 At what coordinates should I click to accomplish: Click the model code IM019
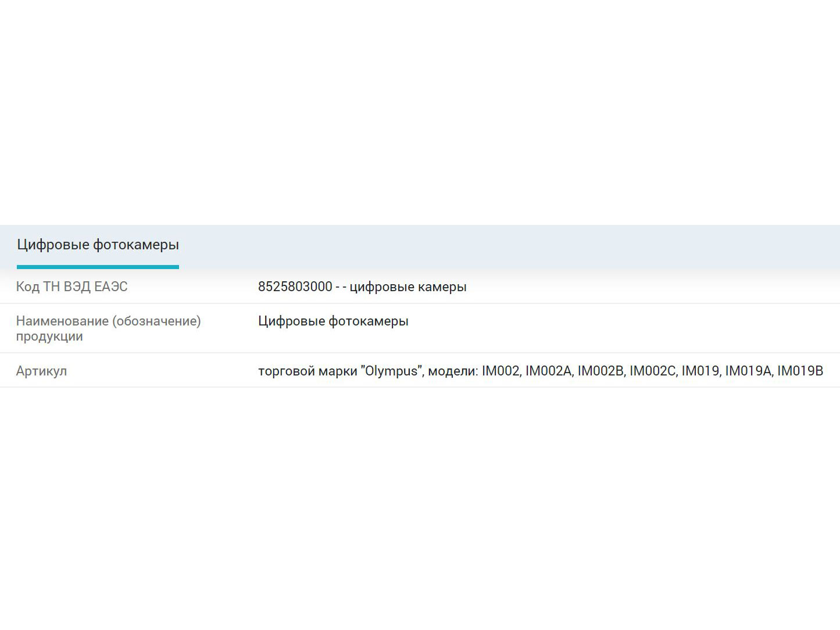coord(700,371)
